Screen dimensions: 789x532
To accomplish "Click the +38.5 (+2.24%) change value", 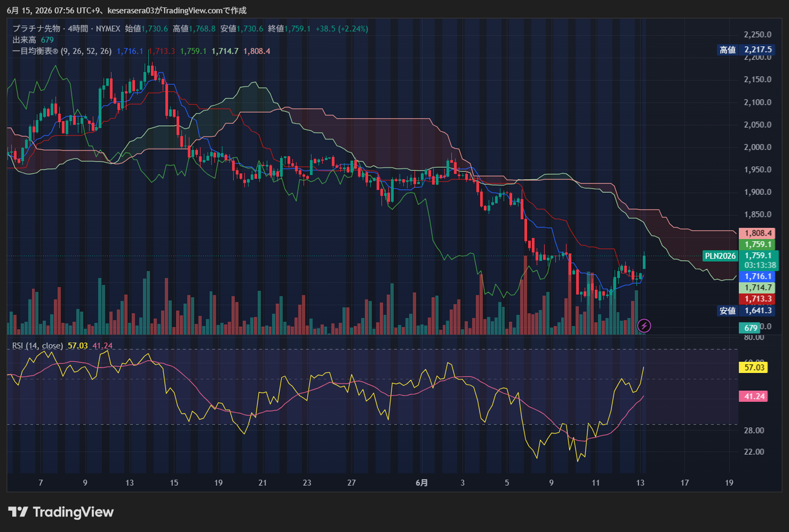I will pos(341,28).
